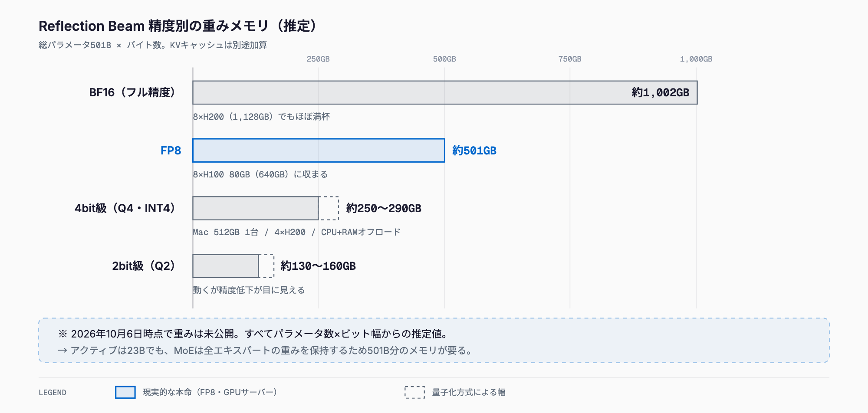Click the legend text '量子化方式による幅'

pyautogui.click(x=469, y=392)
